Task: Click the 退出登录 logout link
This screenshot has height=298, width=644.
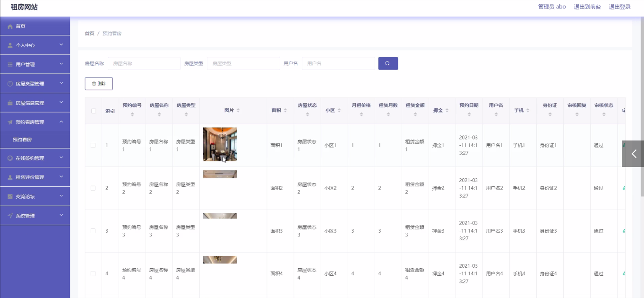Action: click(619, 7)
